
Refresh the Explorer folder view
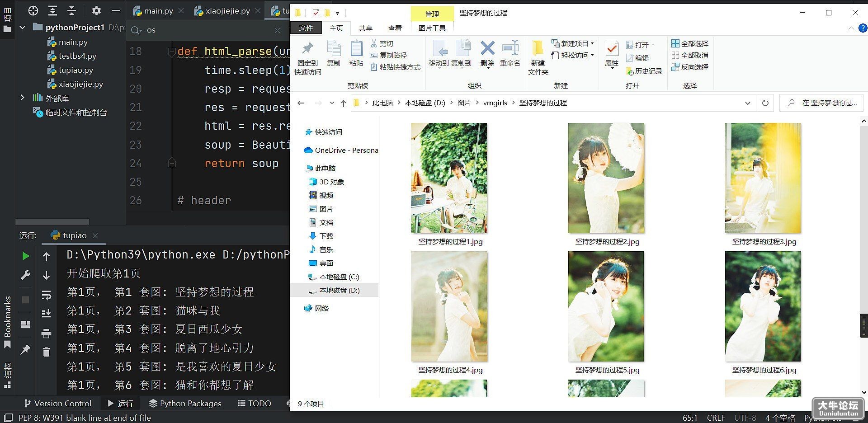click(765, 103)
